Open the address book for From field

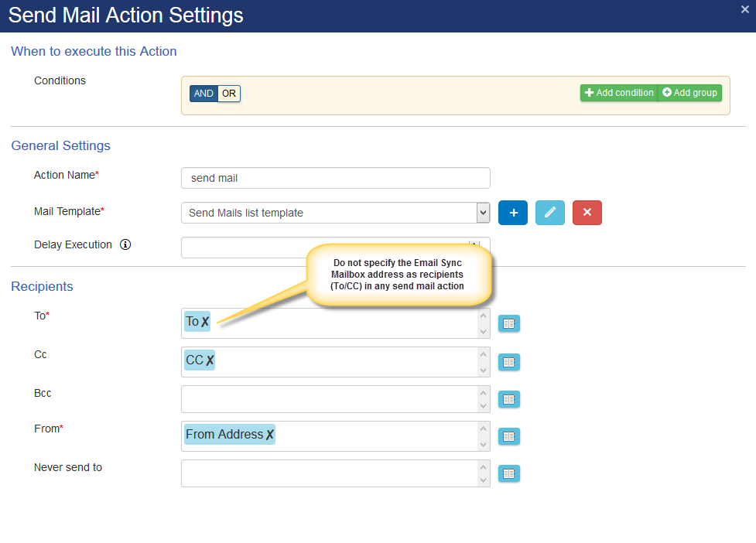tap(508, 436)
